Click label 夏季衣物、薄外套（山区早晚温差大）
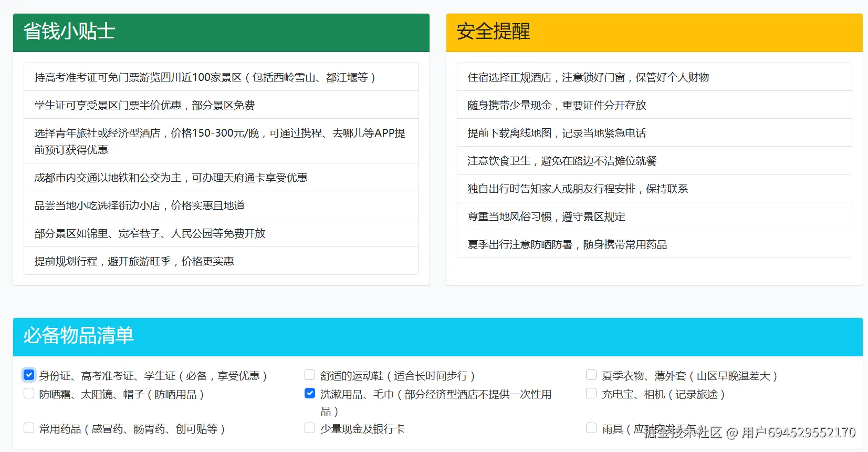The image size is (868, 452). [691, 376]
